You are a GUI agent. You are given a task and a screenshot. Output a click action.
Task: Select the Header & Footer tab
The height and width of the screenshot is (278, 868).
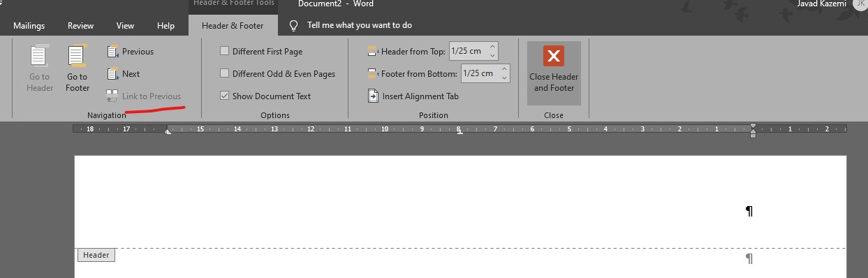[x=233, y=26]
